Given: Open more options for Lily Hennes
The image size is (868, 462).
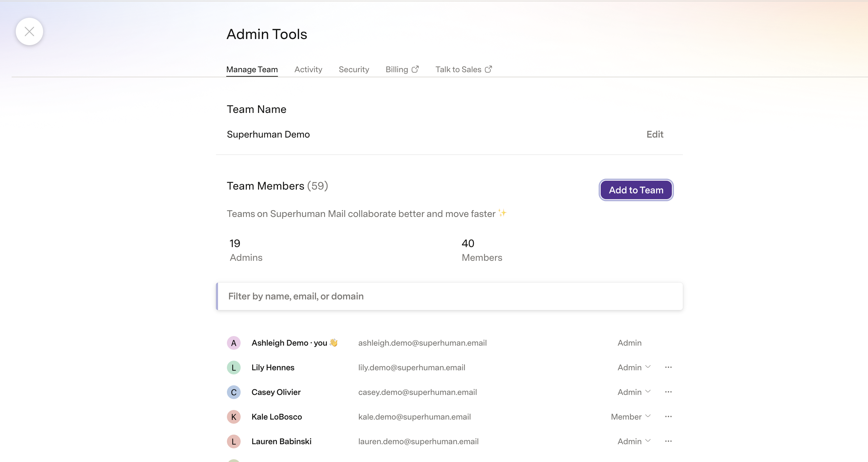Looking at the screenshot, I should [x=668, y=367].
